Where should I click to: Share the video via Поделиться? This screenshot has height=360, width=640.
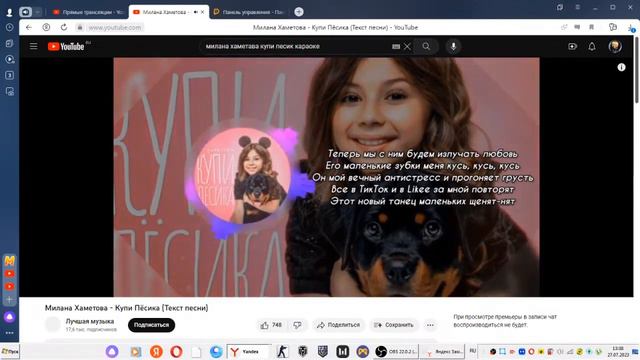click(x=339, y=325)
